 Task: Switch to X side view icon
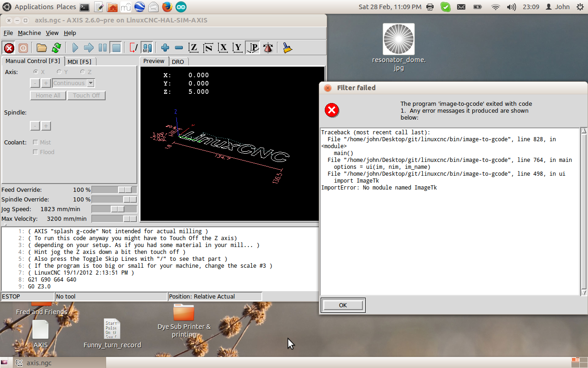pos(223,48)
